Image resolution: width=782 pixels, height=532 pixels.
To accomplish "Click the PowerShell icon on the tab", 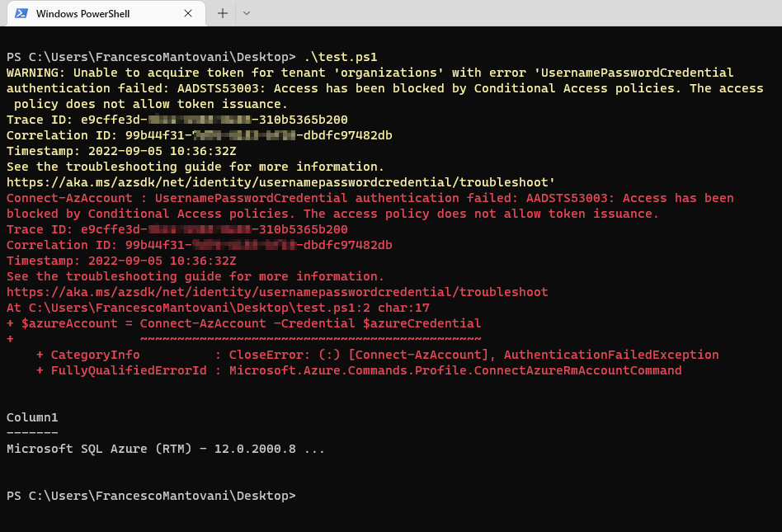I will (x=21, y=13).
